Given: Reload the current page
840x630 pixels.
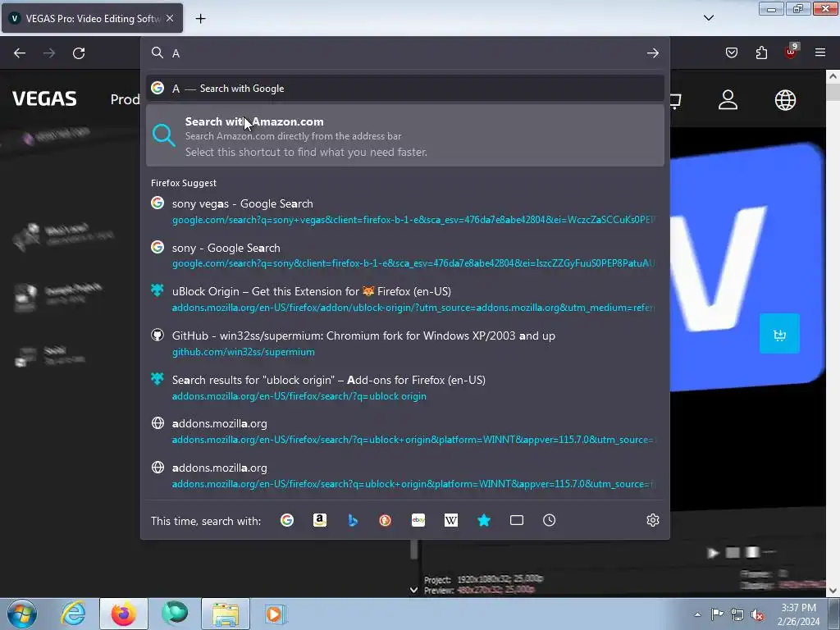Looking at the screenshot, I should click(x=79, y=53).
